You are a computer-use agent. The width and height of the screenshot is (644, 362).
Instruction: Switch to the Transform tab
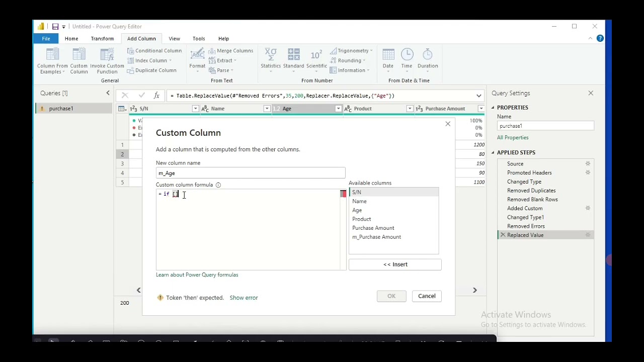tap(102, 39)
